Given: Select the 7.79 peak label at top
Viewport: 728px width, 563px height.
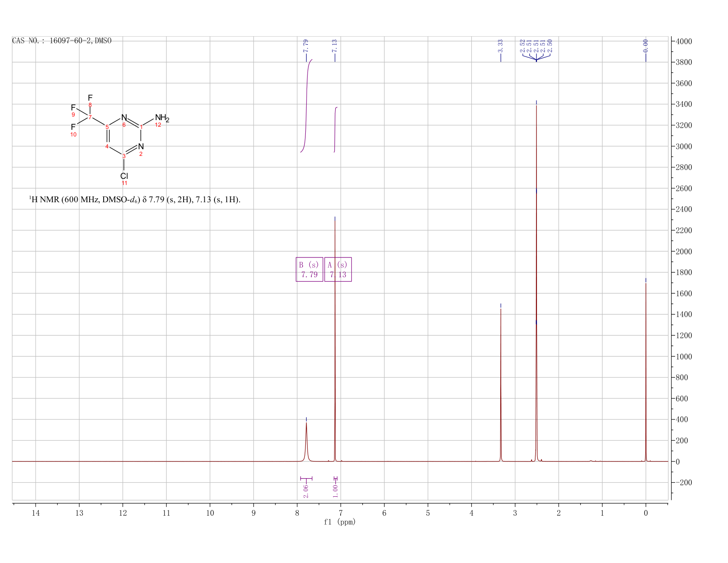Looking at the screenshot, I should [x=306, y=45].
